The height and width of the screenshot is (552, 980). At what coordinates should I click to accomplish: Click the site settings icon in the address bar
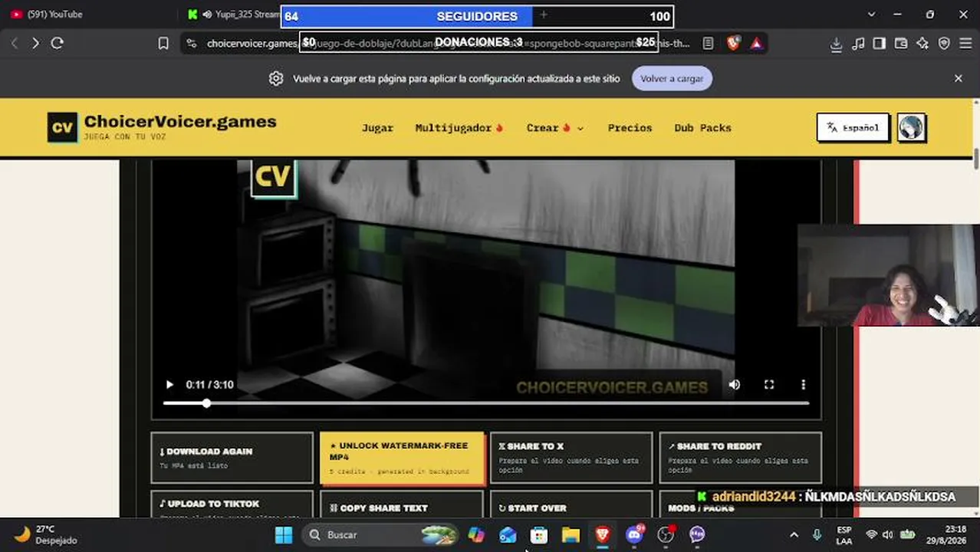pos(192,44)
